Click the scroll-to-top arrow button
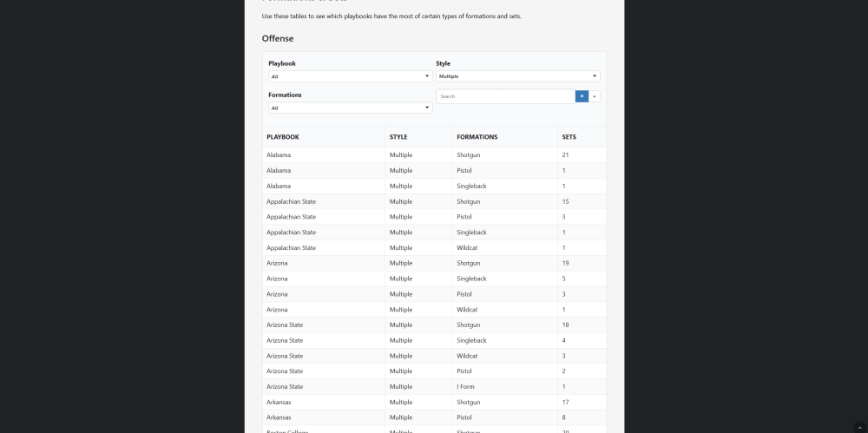 (859, 427)
